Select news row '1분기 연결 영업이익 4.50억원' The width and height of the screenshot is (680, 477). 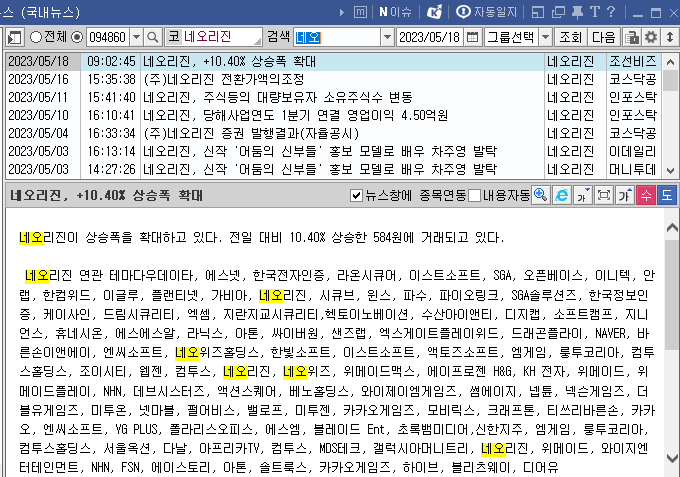(x=333, y=115)
